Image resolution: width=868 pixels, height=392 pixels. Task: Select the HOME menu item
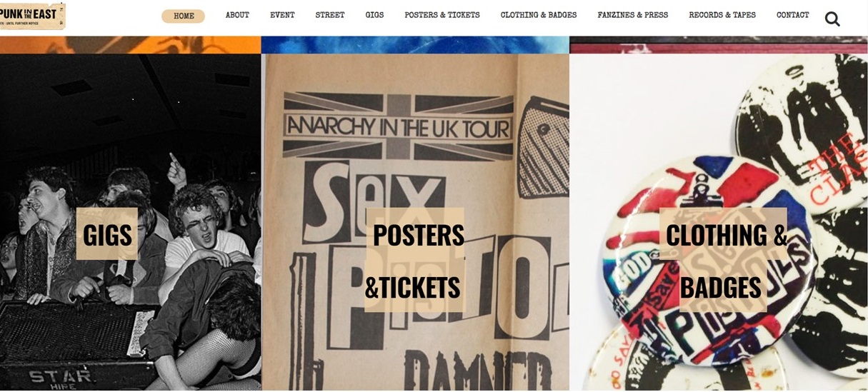click(x=184, y=16)
